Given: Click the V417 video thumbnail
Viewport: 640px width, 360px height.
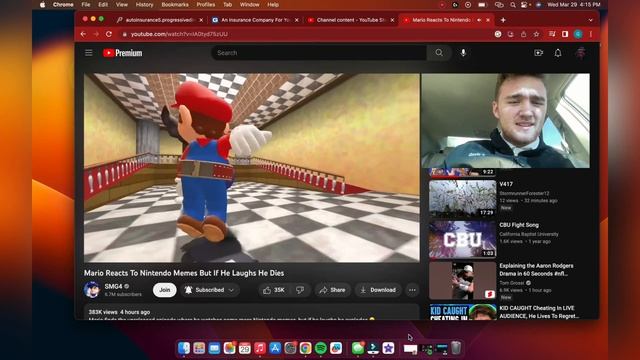Looking at the screenshot, I should (x=462, y=199).
